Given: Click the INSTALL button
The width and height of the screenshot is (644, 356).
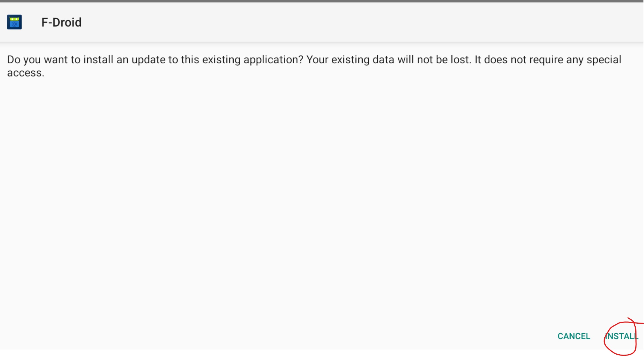Looking at the screenshot, I should 622,336.
